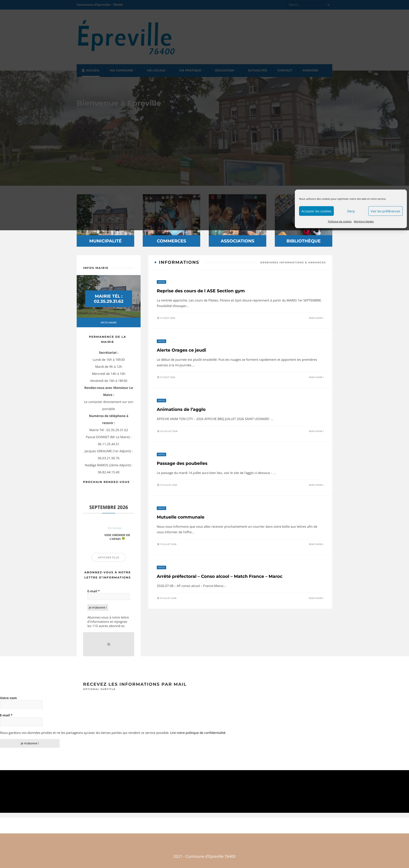Accept cookies with Accepter les cookies button

click(316, 211)
